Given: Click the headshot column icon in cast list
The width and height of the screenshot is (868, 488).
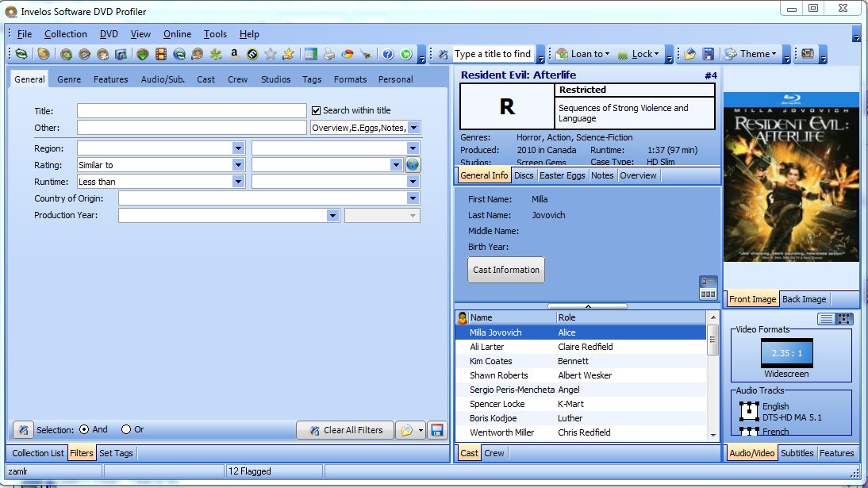Looking at the screenshot, I should (x=463, y=318).
